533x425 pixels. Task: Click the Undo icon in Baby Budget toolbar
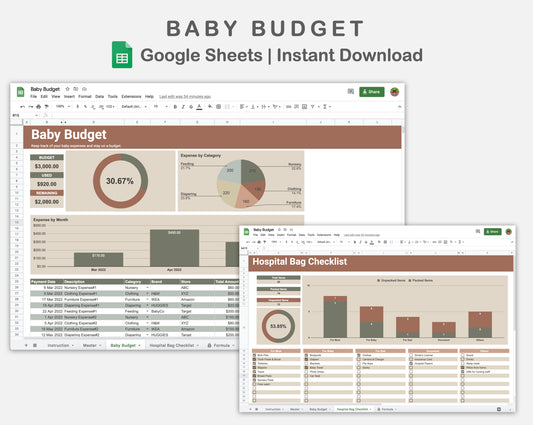coord(22,107)
